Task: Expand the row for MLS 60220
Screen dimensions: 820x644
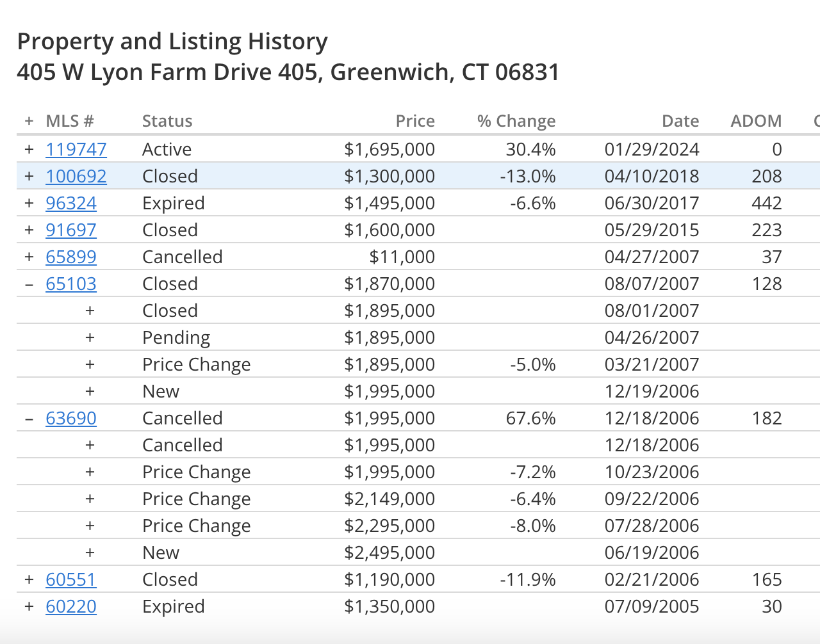Action: 29,606
